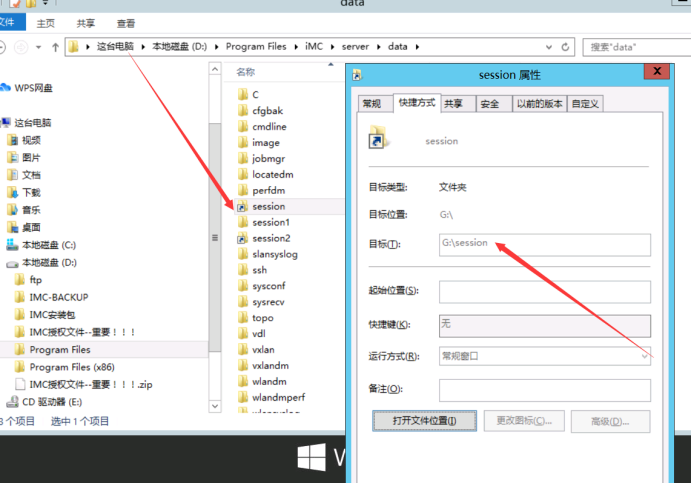692x483 pixels.
Task: Click the session shortcut icon in file list
Action: (243, 206)
